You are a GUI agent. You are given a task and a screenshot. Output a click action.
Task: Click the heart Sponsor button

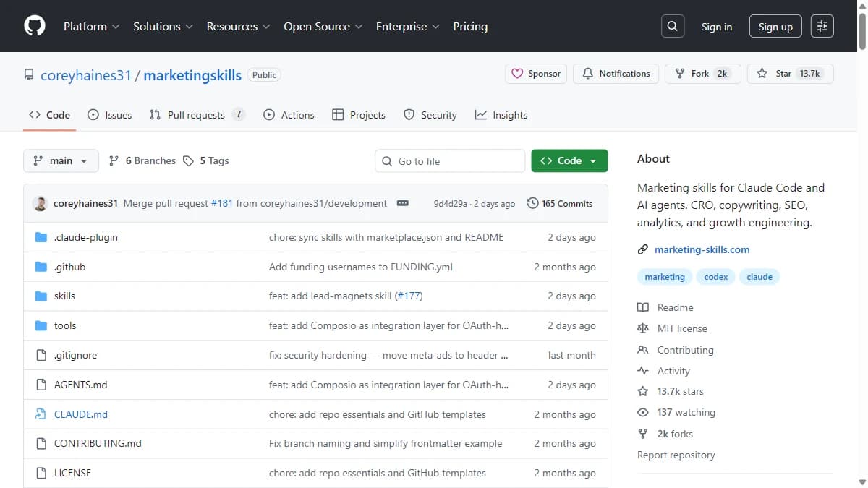[x=536, y=74]
